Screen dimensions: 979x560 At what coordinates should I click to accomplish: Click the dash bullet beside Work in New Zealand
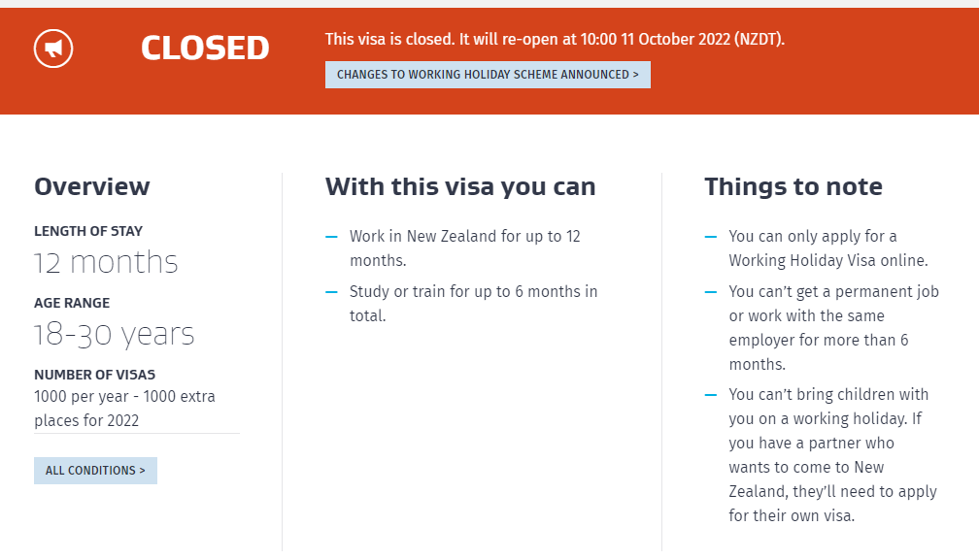click(x=331, y=237)
